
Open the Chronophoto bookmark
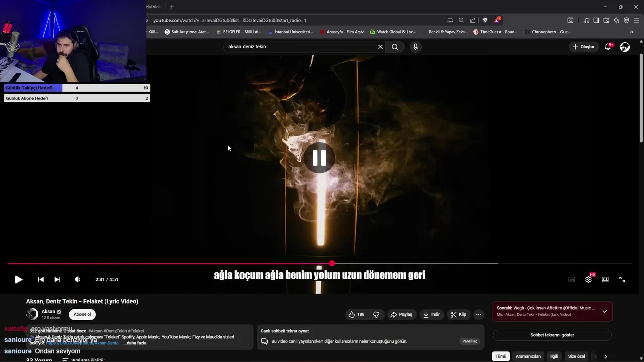(547, 32)
